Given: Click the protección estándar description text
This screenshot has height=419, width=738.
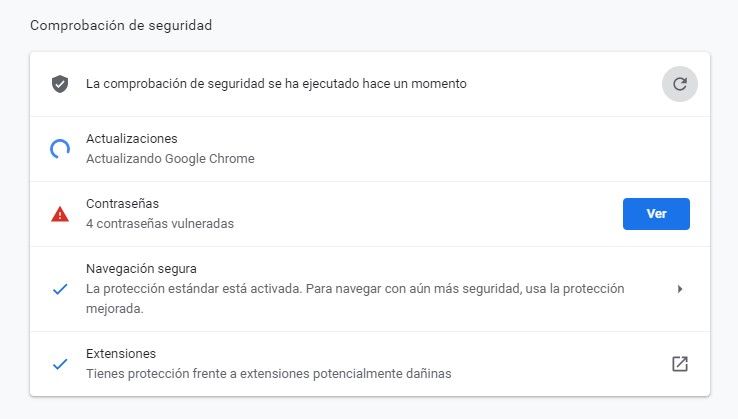Looking at the screenshot, I should [x=355, y=298].
